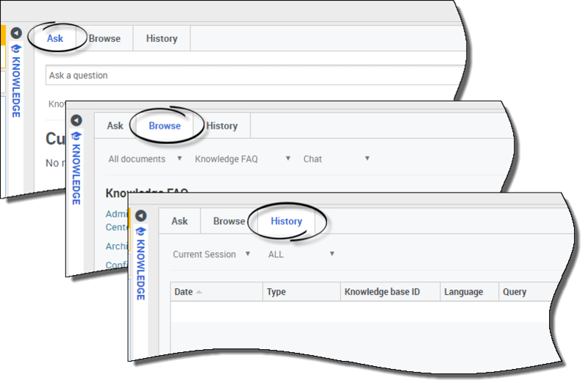Screen dimensions: 588x383
Task: Collapse the Knowledge panel in the middle window
Action: tap(76, 121)
